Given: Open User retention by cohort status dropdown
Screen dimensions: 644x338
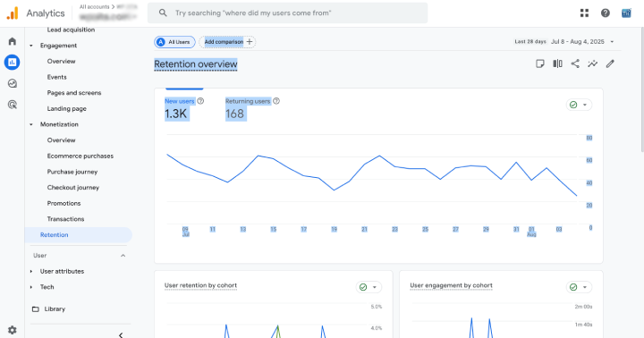Looking at the screenshot, I should click(x=369, y=287).
